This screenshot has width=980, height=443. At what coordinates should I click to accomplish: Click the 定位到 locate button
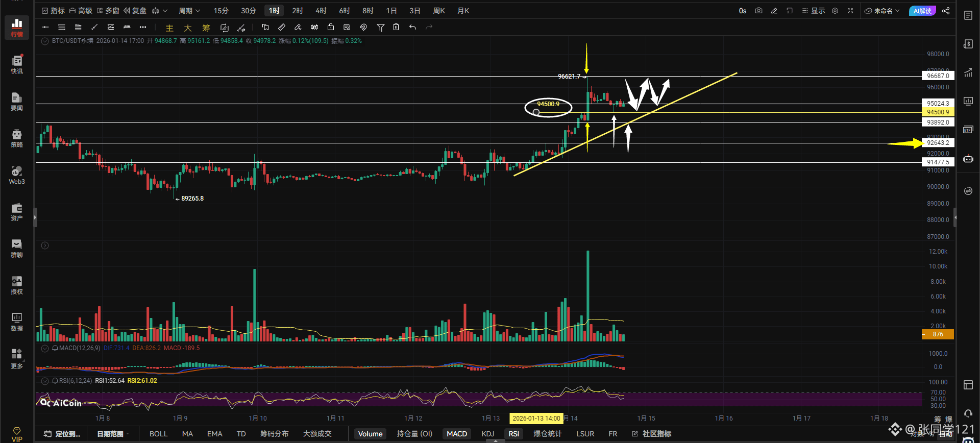62,434
